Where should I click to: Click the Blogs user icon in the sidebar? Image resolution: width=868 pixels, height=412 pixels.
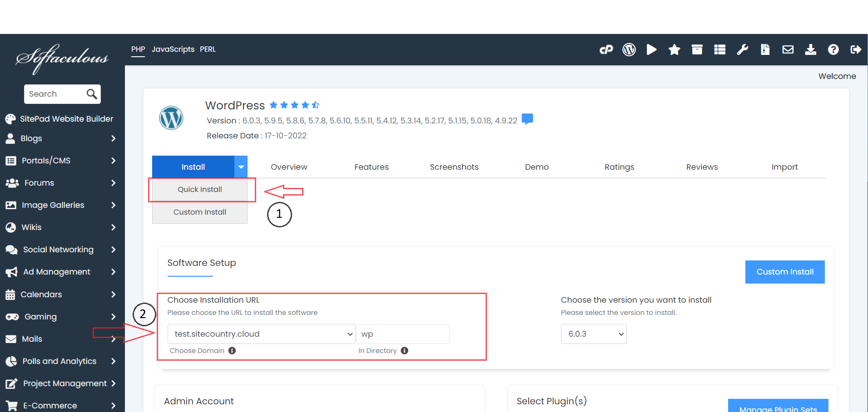[10, 138]
